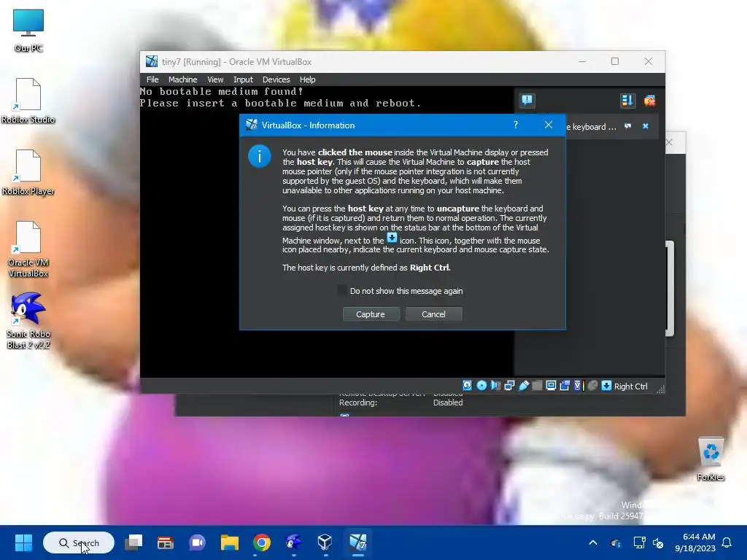Click the audio status icon
The height and width of the screenshot is (560, 747).
[495, 386]
